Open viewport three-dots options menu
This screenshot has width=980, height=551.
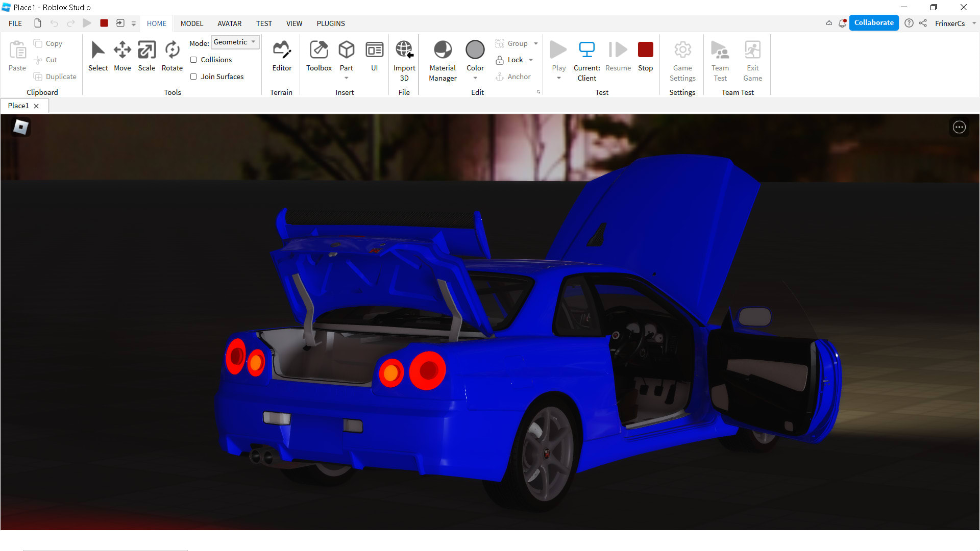tap(959, 127)
